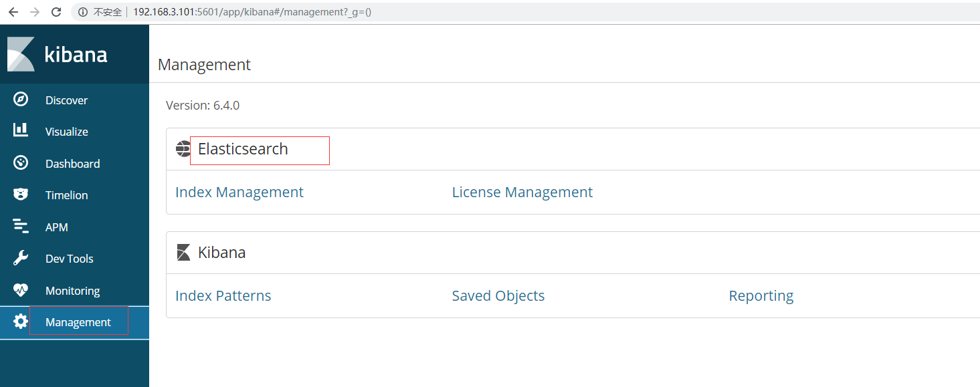Click the Monitoring heartbeat icon
Image resolution: width=980 pixels, height=387 pixels.
coord(21,290)
